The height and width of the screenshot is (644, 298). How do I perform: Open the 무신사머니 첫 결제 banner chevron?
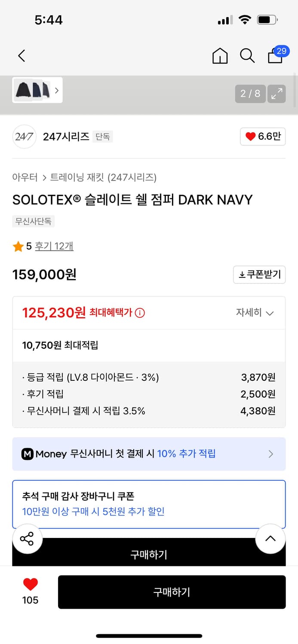(x=270, y=454)
